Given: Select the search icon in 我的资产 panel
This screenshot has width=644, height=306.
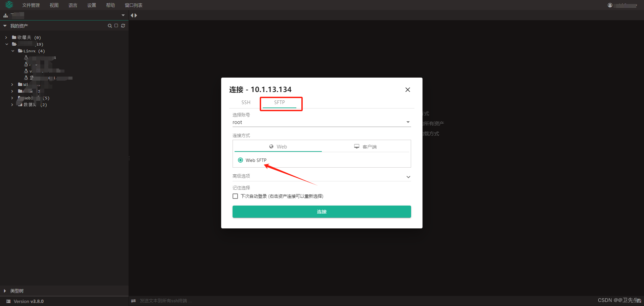Looking at the screenshot, I should point(110,26).
